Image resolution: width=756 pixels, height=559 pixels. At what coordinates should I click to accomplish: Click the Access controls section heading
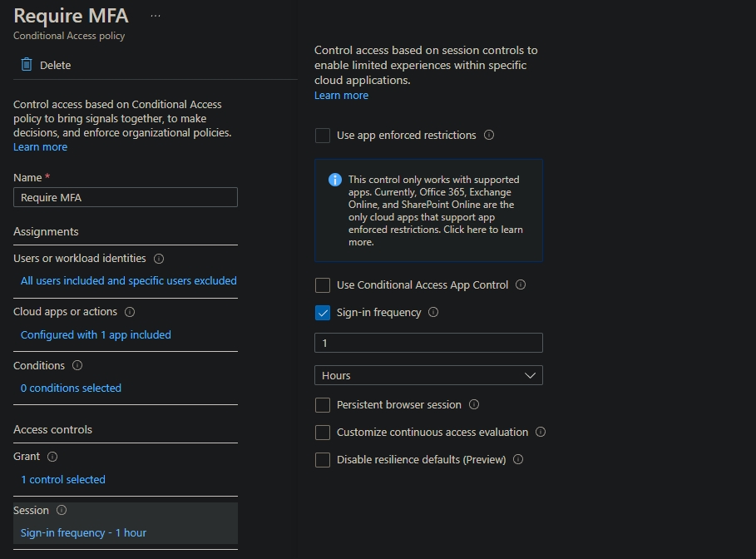coord(52,429)
